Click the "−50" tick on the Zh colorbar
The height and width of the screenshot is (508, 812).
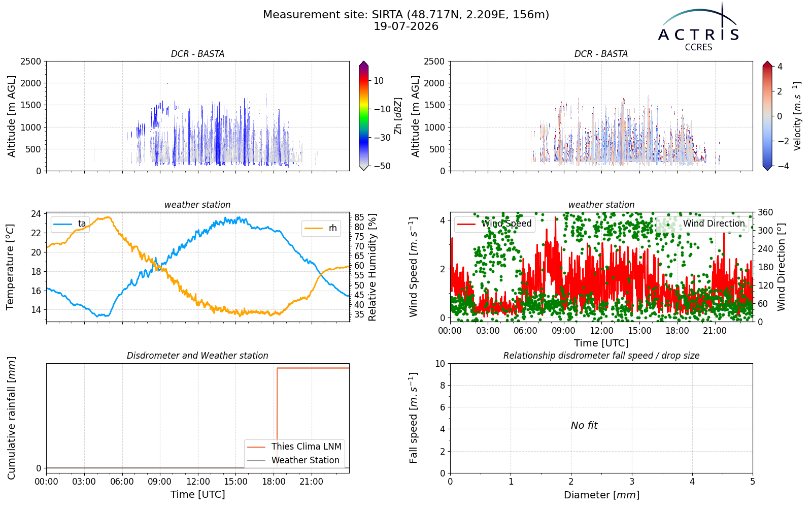(382, 166)
